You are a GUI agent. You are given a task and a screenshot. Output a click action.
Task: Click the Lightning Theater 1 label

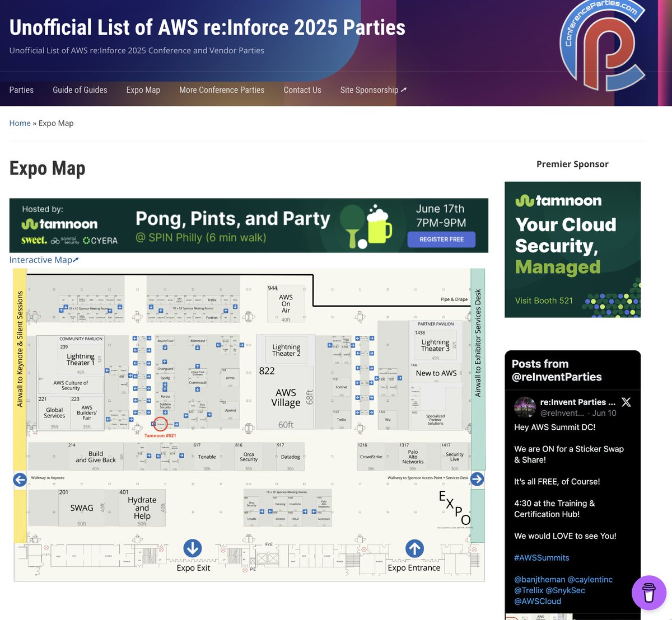coord(81,359)
